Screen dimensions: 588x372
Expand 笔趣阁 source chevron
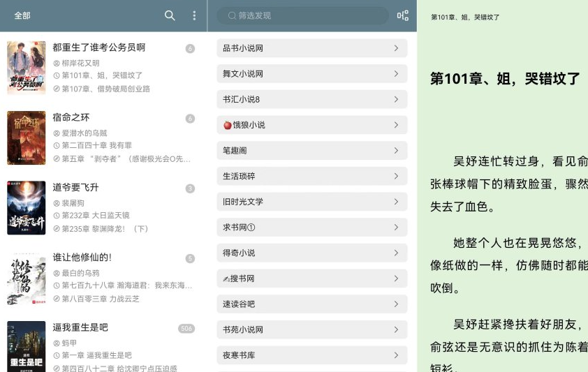click(x=396, y=151)
